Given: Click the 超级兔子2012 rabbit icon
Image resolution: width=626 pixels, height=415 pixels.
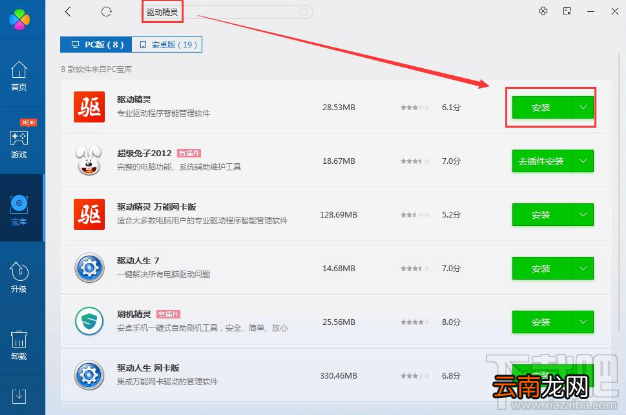Looking at the screenshot, I should pyautogui.click(x=89, y=160).
